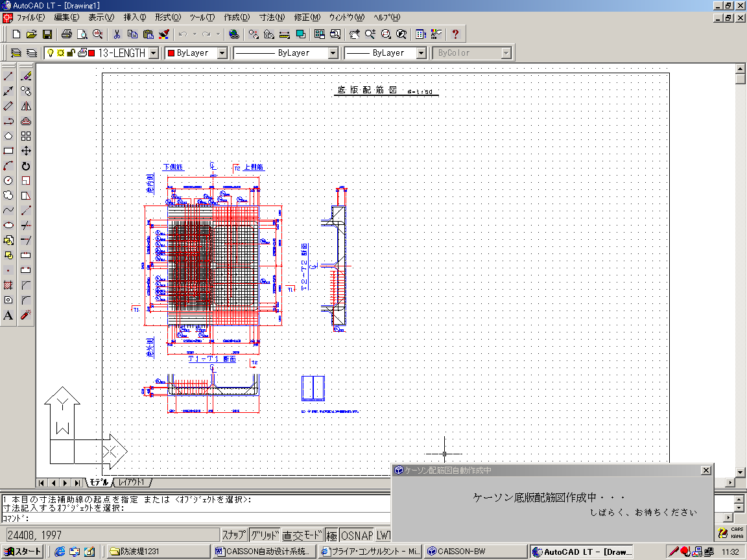Select the Hatch tool

[8, 285]
